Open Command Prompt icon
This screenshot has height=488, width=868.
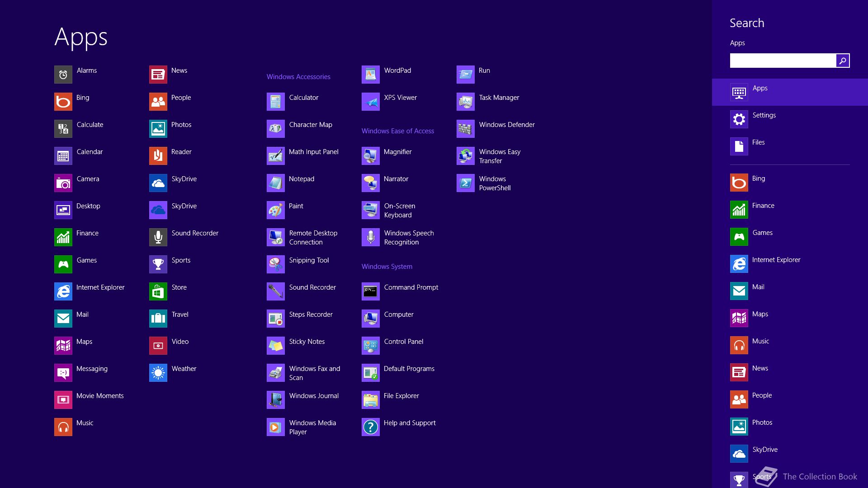point(371,291)
